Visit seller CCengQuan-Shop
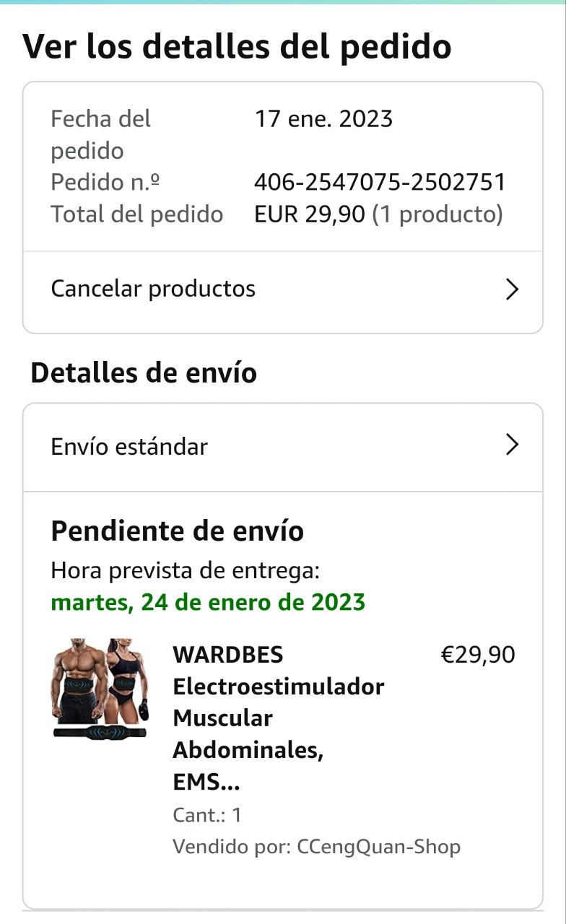Viewport: 566px width, 924px height. (378, 847)
